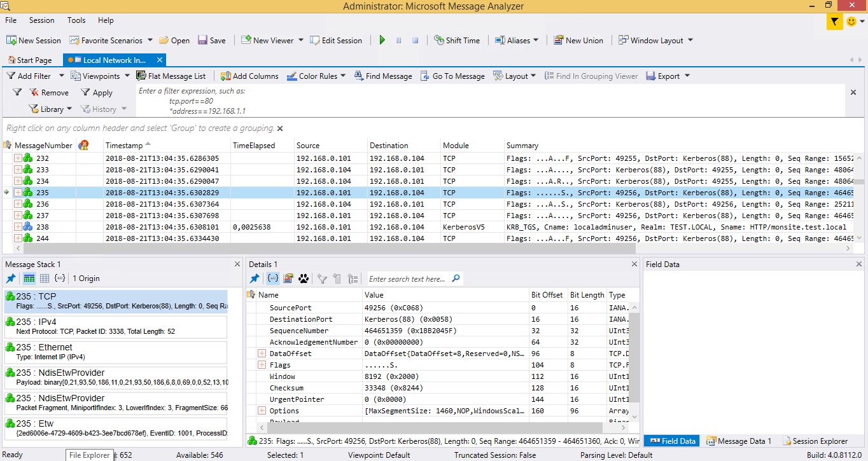
Task: Click the yellow filter funnel icon in title bar
Action: pos(834,22)
